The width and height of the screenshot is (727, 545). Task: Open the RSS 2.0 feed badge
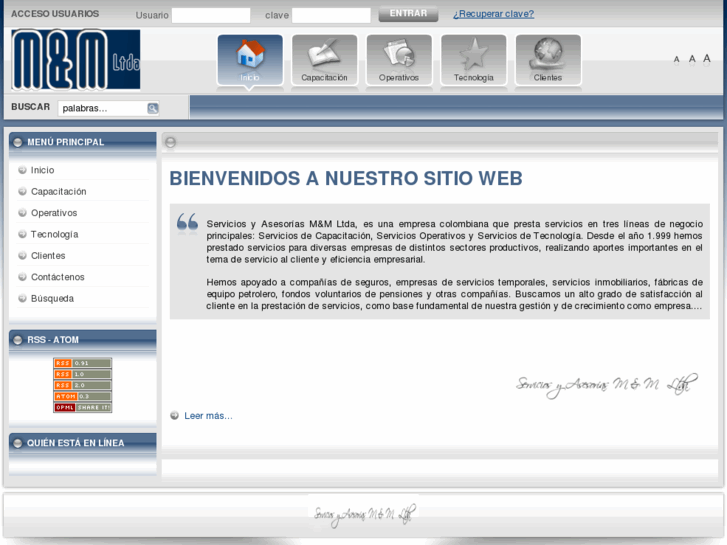coord(83,385)
